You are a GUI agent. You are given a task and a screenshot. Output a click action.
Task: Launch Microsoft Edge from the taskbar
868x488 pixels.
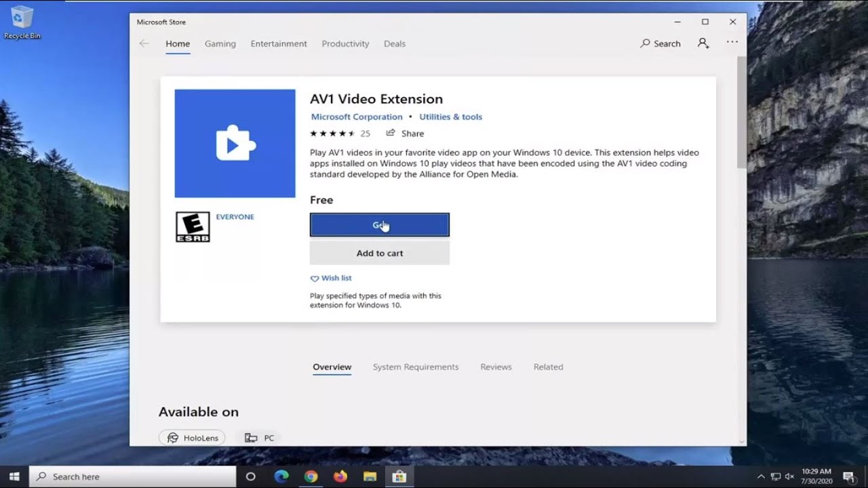click(x=281, y=476)
